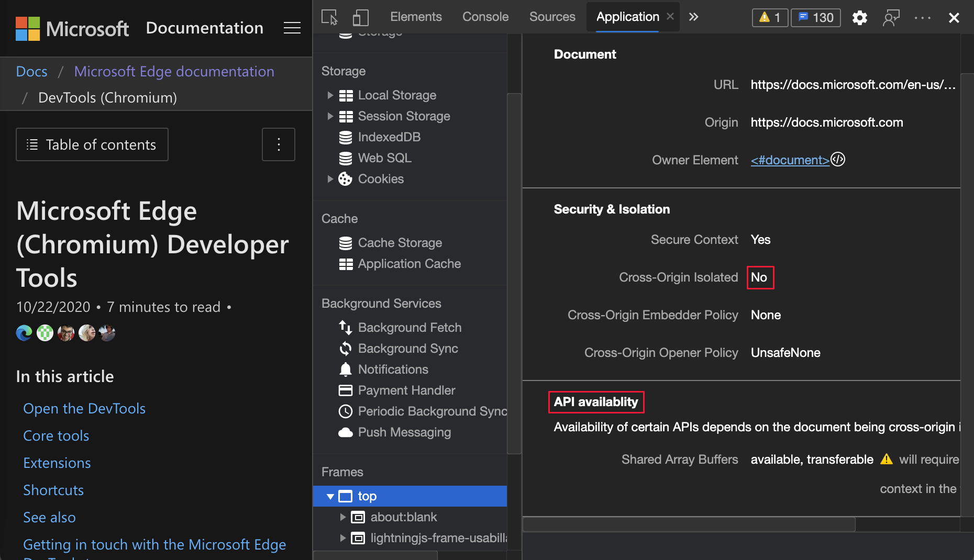
Task: Click the Cookies cookie icon
Action: click(345, 179)
